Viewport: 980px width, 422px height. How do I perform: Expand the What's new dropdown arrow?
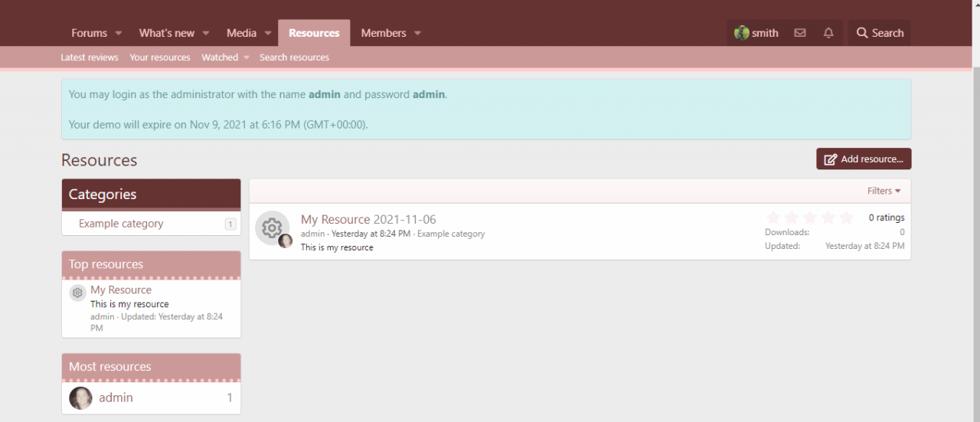click(x=206, y=33)
